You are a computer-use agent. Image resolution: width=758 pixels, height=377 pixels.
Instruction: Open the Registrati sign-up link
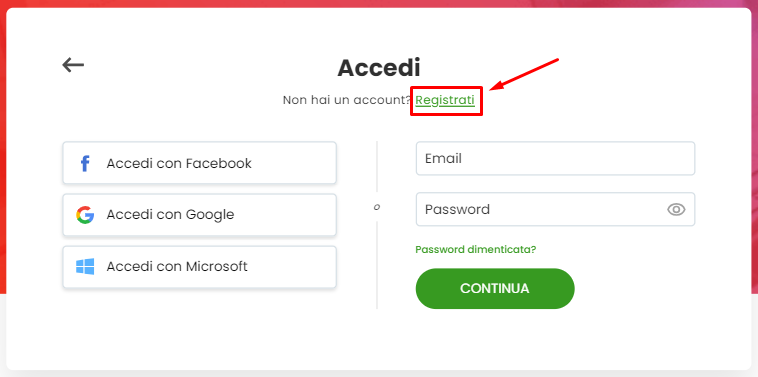point(445,100)
